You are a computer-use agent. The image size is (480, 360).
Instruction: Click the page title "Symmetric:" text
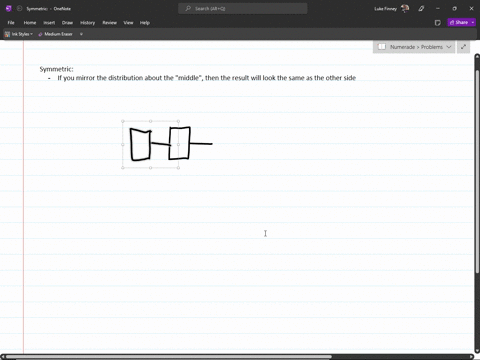56,69
